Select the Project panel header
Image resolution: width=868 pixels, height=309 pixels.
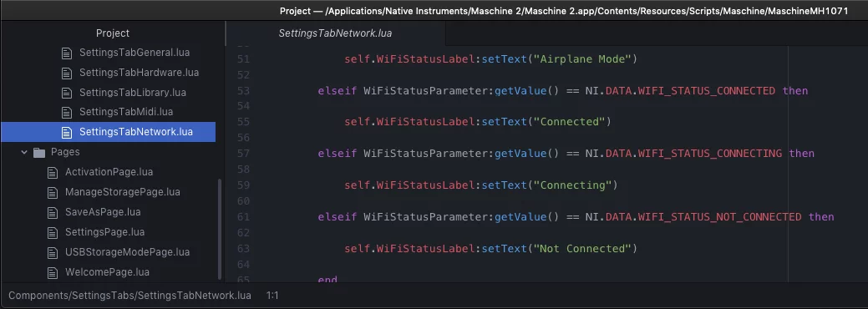(113, 33)
